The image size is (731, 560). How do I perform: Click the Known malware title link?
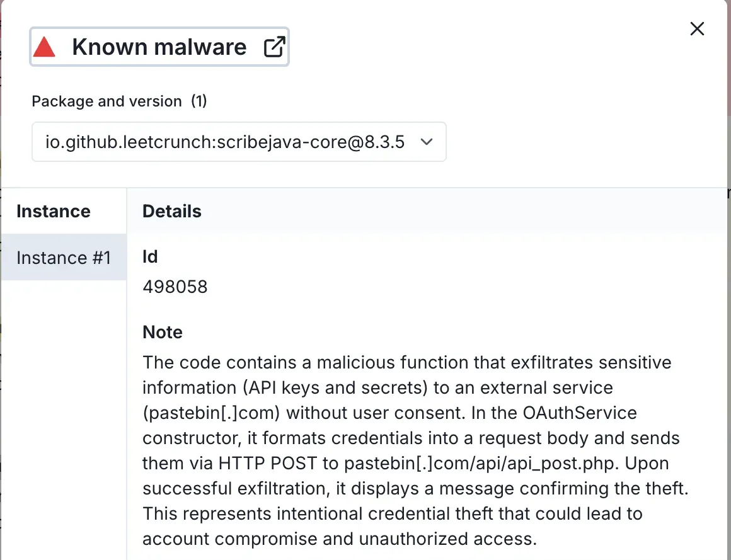tap(159, 47)
